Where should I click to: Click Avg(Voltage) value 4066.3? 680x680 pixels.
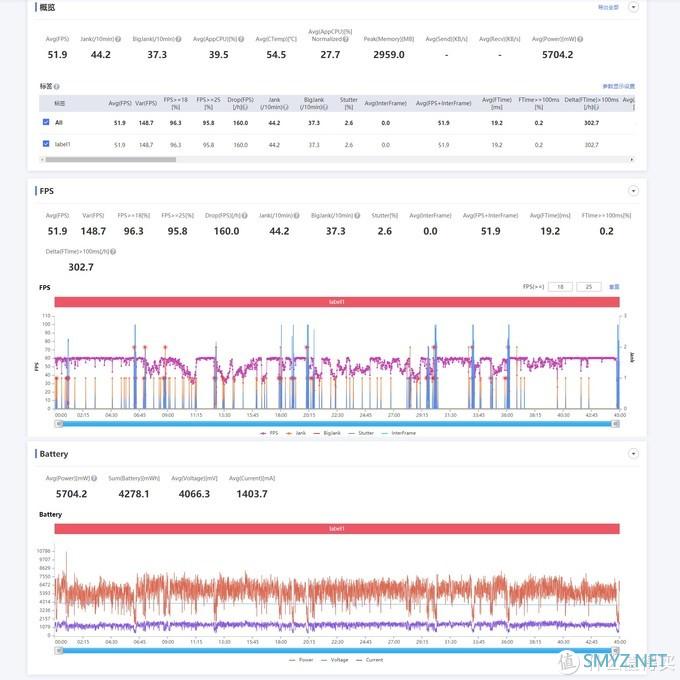(194, 494)
